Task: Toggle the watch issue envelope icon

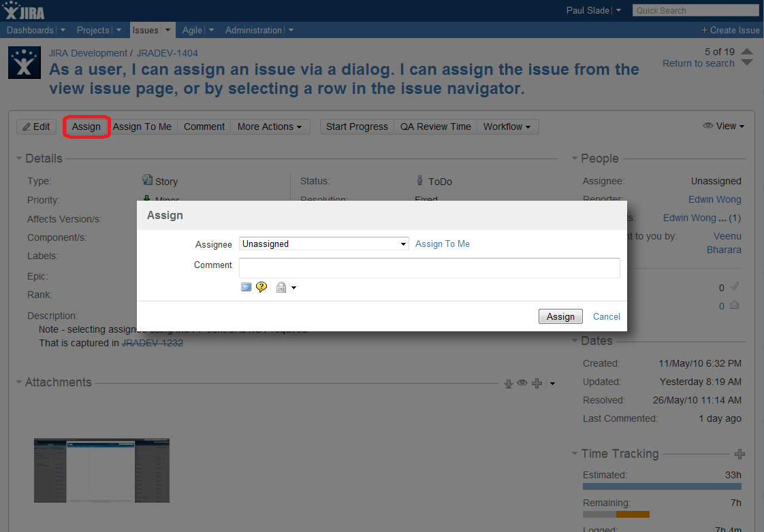Action: [x=735, y=305]
